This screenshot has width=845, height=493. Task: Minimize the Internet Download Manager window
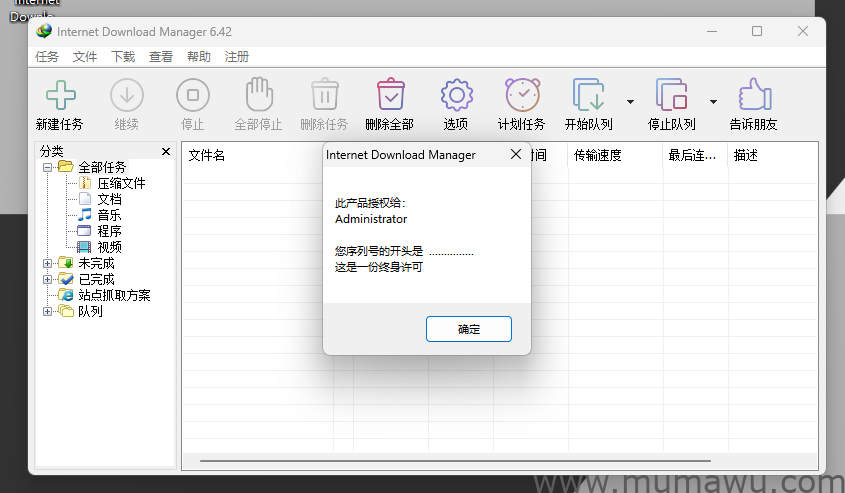[712, 31]
